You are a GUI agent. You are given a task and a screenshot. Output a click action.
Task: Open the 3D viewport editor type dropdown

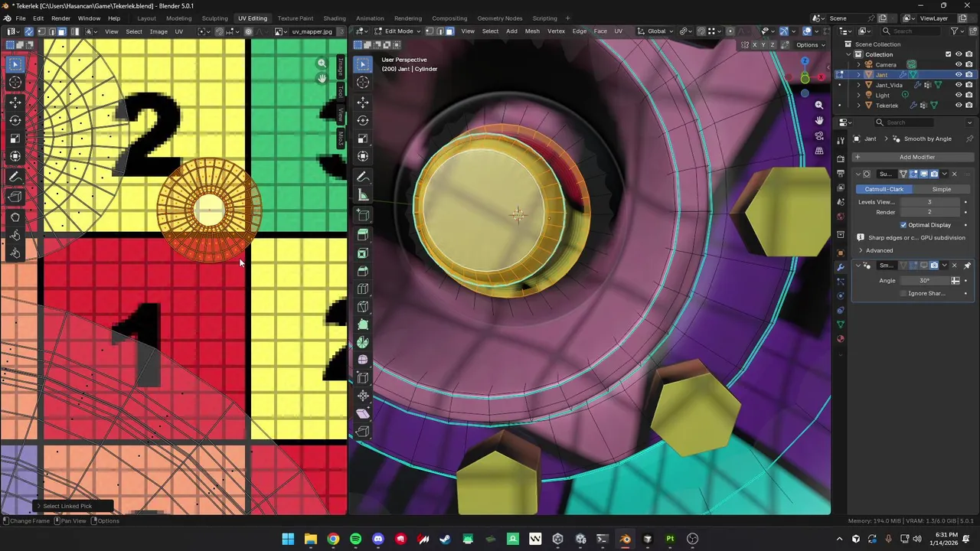361,31
